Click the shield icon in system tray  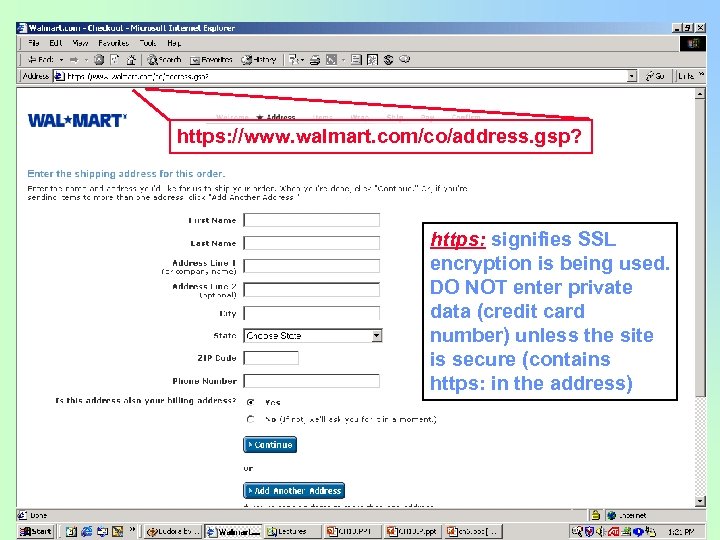click(x=589, y=531)
